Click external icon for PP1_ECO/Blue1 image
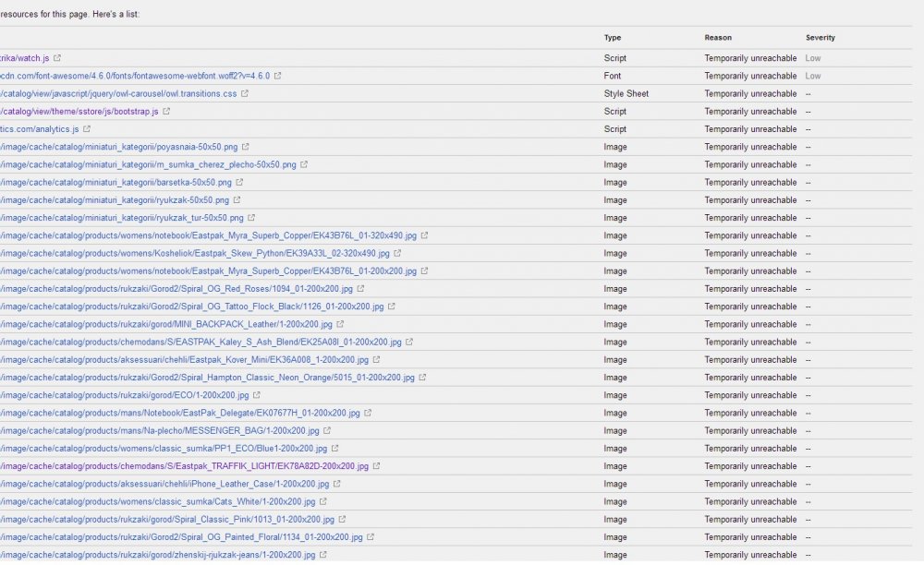The image size is (924, 565). tap(334, 449)
